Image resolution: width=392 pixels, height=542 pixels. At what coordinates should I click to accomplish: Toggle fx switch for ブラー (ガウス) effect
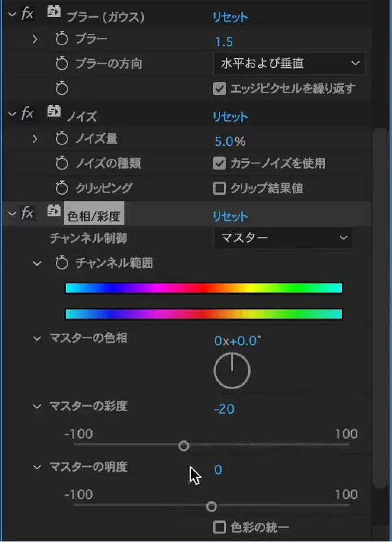pos(27,14)
